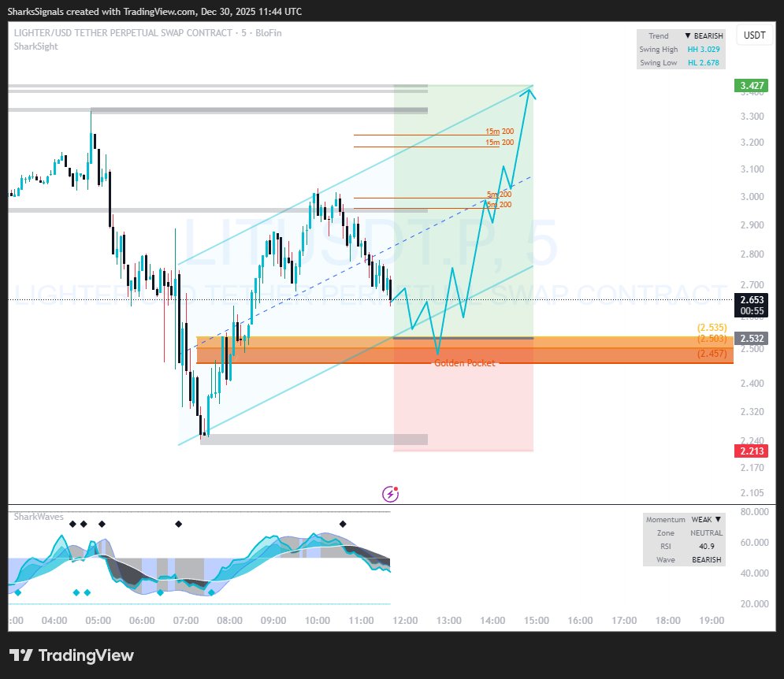Click the SharkWaves indicator label

tap(39, 517)
